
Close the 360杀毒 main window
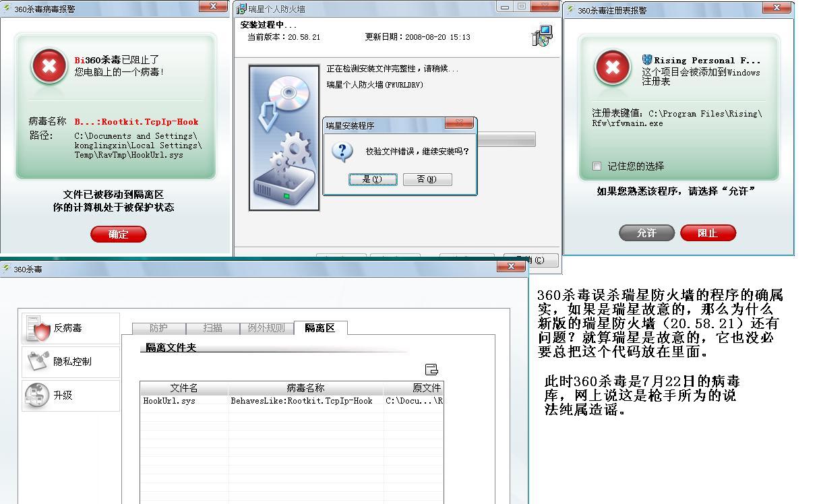pos(511,267)
